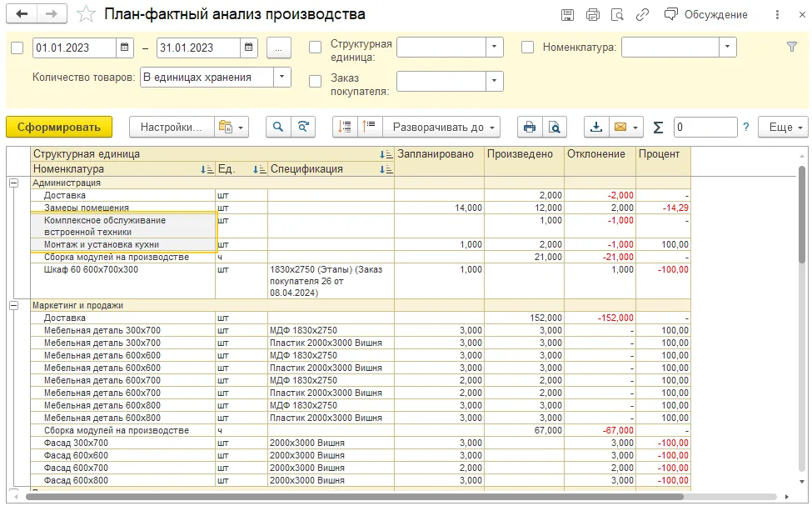
Task: Calculate sum with the sigma icon
Action: coord(658,128)
